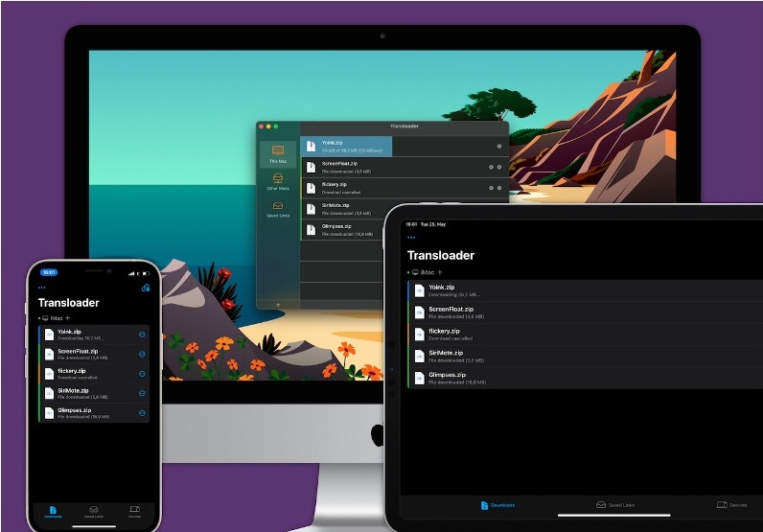The width and height of the screenshot is (763, 532).
Task: Tap Yoink.zip file icon on iPhone
Action: (x=49, y=335)
